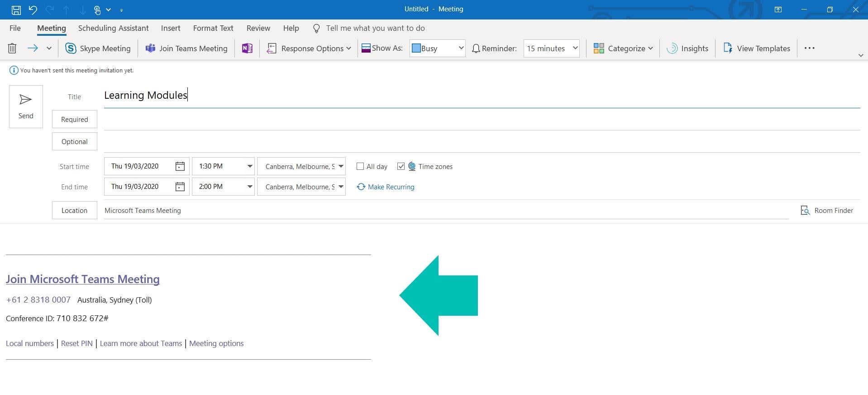
Task: Click the Insights icon in ribbon
Action: click(x=672, y=48)
